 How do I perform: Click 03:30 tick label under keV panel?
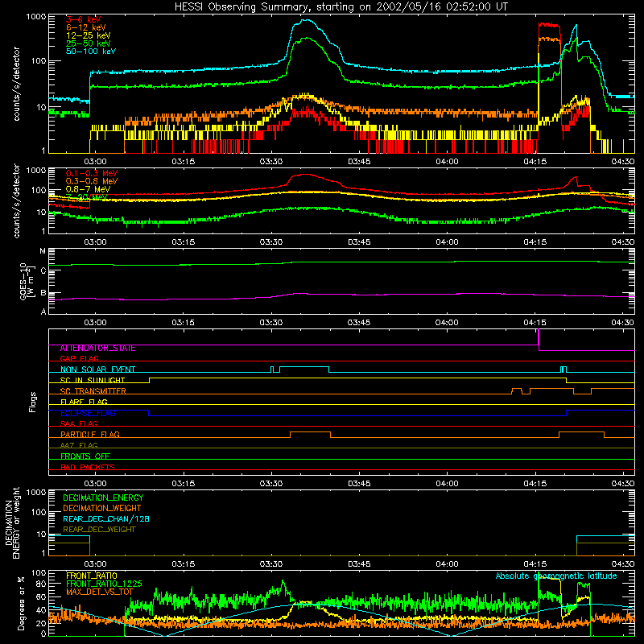271,162
